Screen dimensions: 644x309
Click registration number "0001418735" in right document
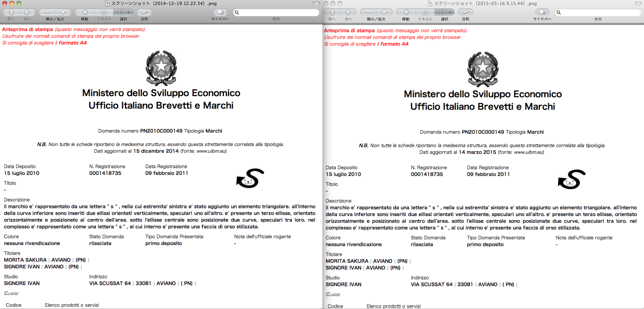(x=427, y=175)
